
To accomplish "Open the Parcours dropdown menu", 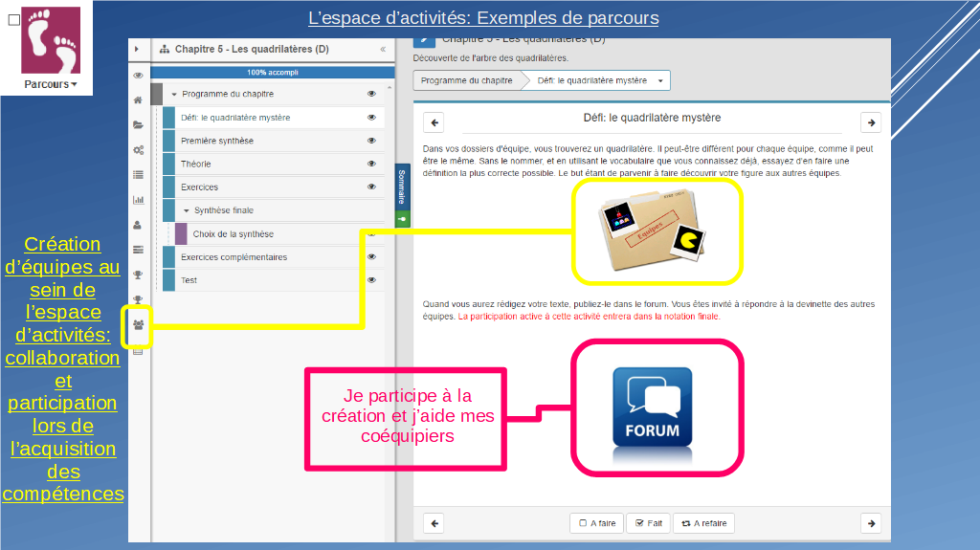I will (x=51, y=84).
